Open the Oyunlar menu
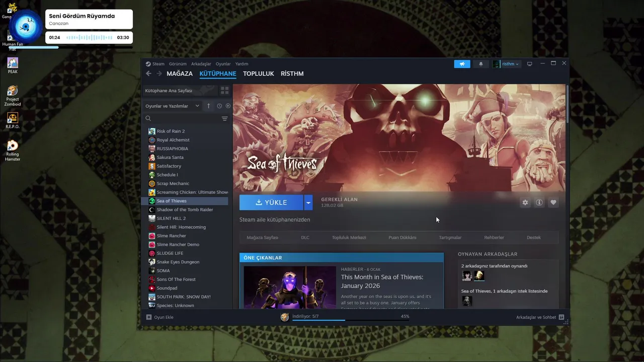This screenshot has height=362, width=644. click(x=223, y=64)
